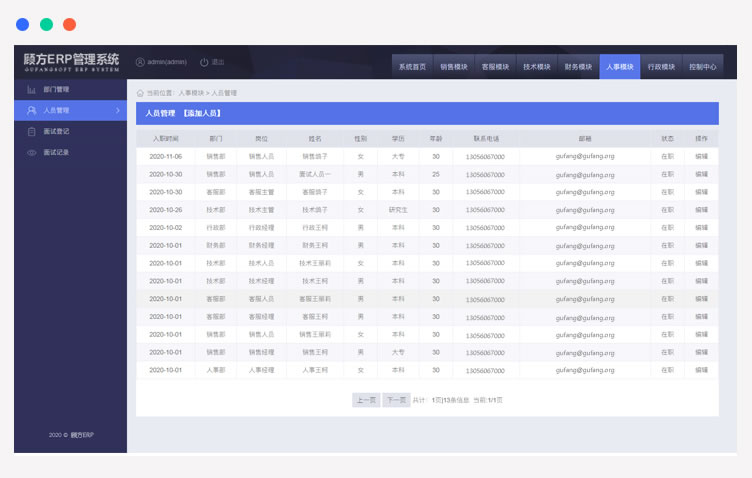Click the power icon to log out

tap(204, 62)
